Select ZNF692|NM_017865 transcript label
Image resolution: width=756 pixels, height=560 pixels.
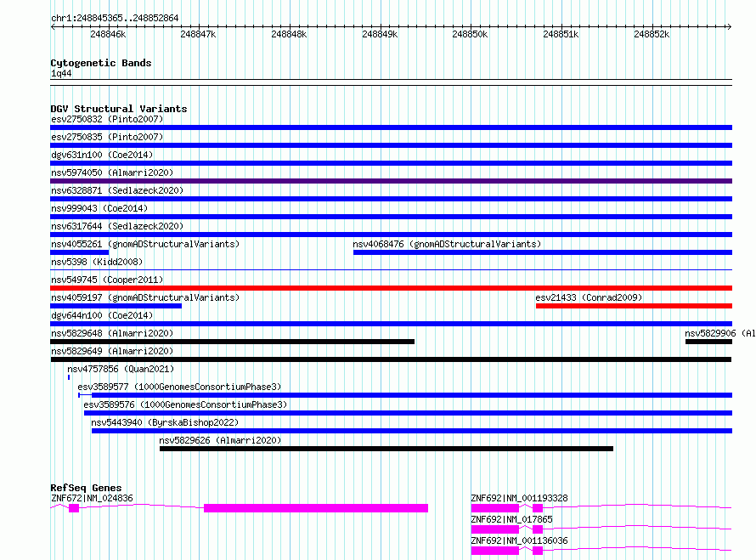[x=511, y=519]
